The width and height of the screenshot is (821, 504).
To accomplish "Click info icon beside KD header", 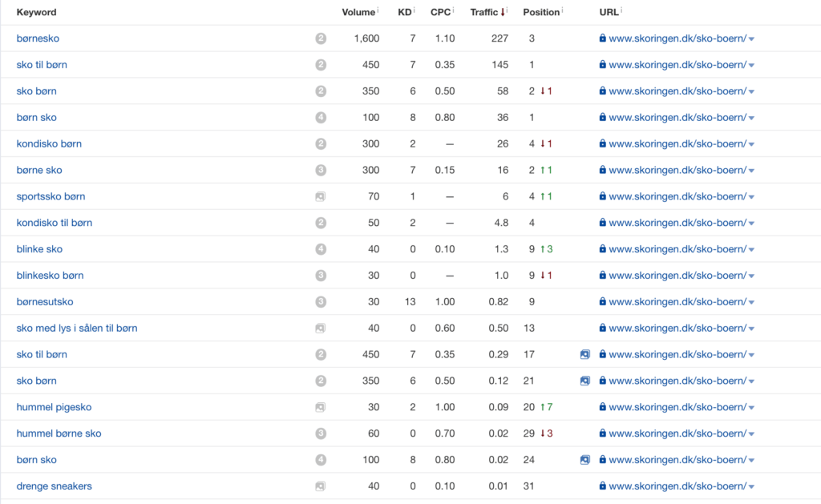I will 415,10.
